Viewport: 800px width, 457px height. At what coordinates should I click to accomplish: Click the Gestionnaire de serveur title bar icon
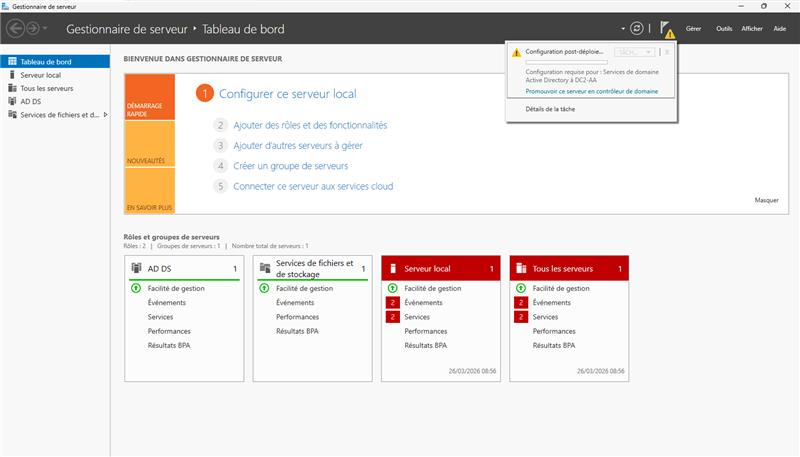(x=6, y=7)
